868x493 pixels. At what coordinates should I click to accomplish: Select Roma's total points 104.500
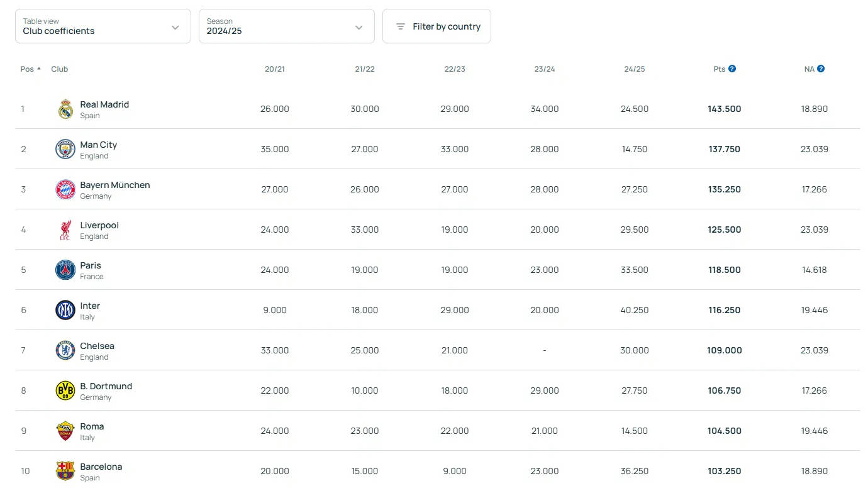point(725,431)
